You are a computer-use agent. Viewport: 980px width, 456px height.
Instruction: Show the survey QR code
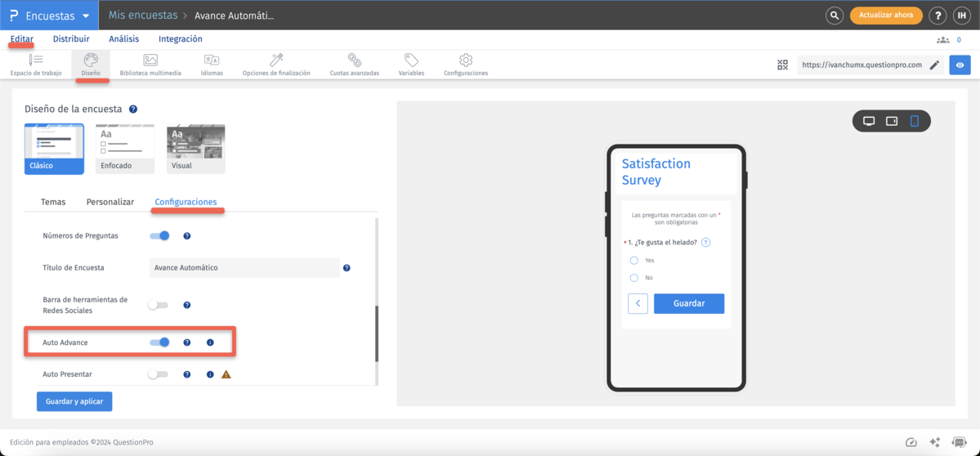tap(782, 65)
